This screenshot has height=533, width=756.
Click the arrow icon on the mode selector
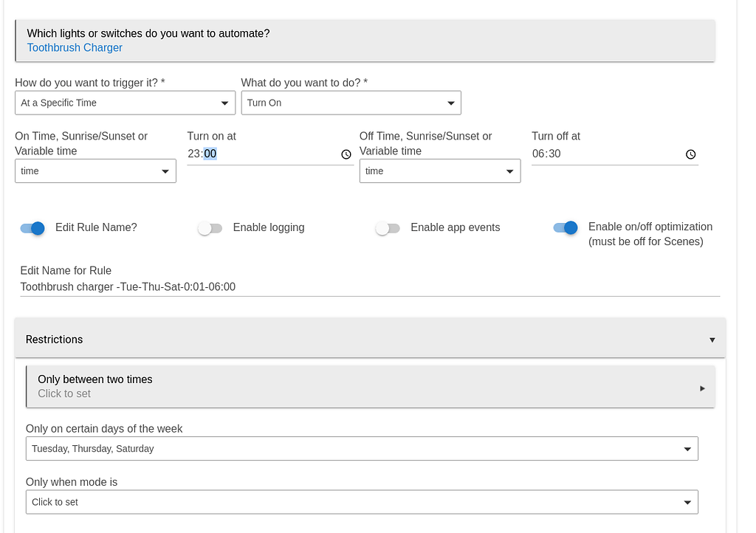[688, 502]
